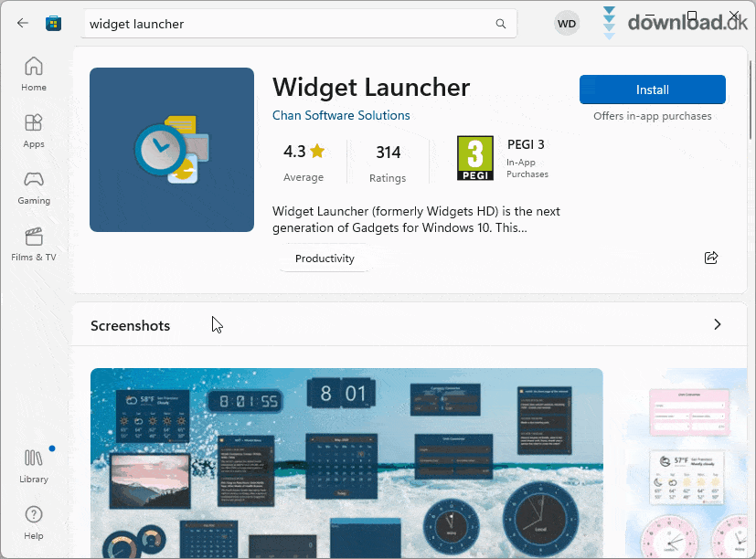Open Gaming section in sidebar
Image resolution: width=756 pixels, height=559 pixels.
(x=34, y=187)
